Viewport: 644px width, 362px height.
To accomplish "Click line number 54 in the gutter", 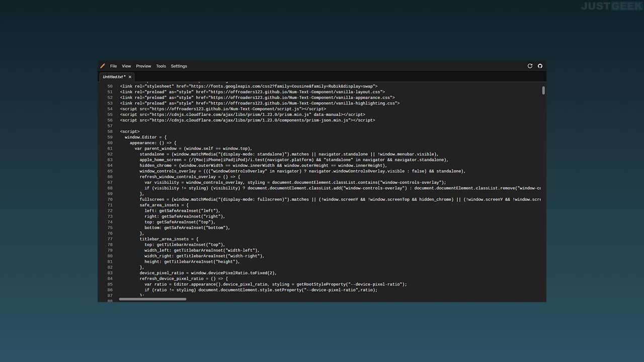I will tap(110, 109).
